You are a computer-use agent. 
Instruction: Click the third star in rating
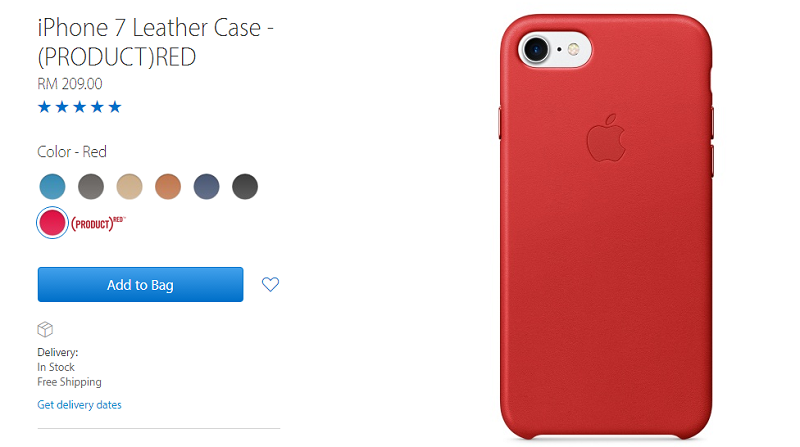coord(80,107)
